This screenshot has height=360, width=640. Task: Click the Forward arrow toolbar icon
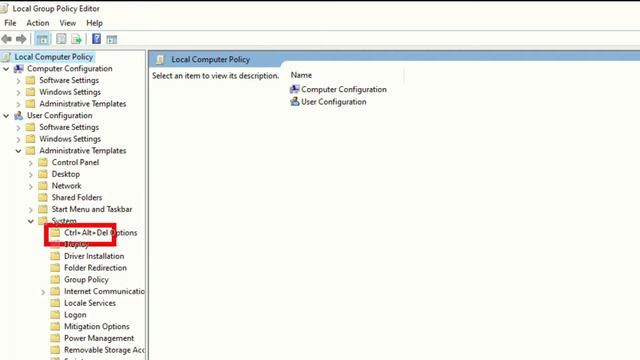(21, 39)
